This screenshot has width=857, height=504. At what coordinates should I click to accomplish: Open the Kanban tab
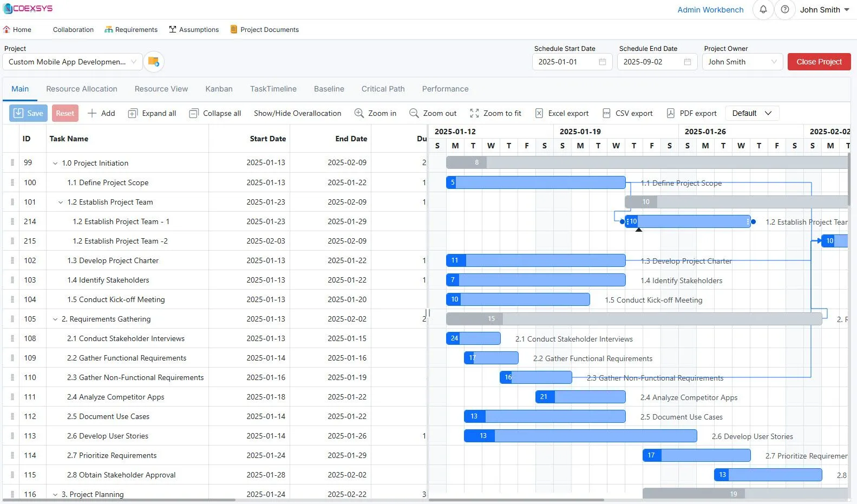[219, 89]
